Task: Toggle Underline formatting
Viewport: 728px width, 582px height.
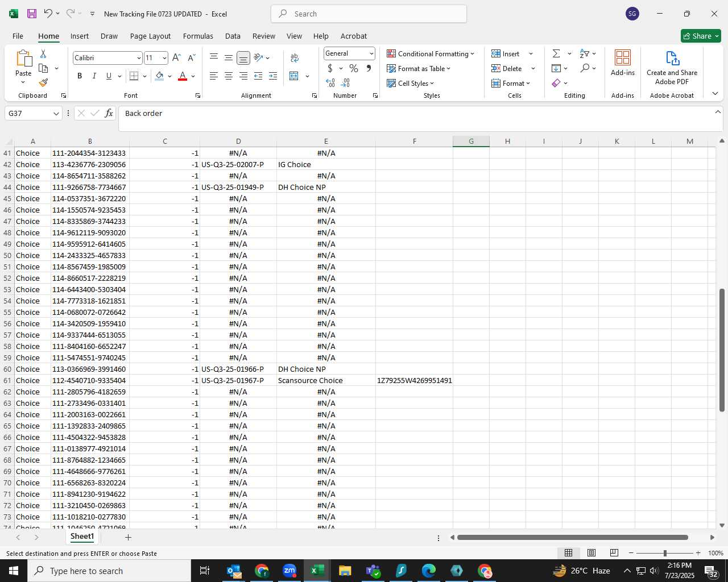Action: 109,76
